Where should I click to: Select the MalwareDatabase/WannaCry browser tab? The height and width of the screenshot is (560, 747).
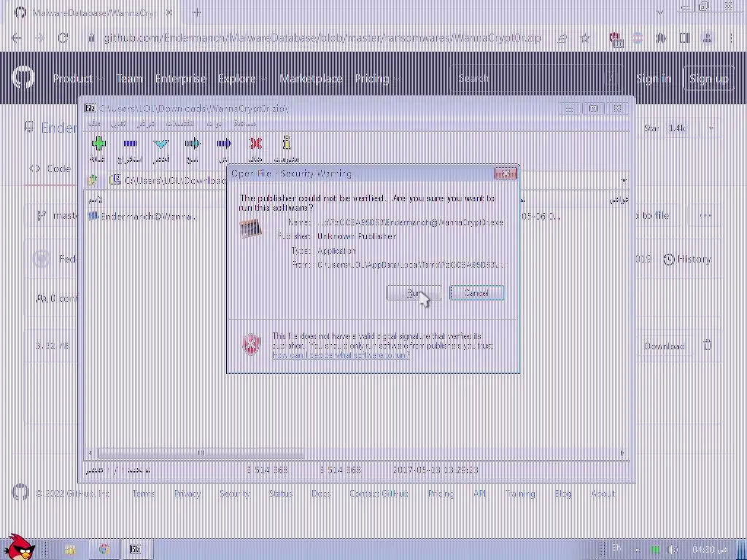(90, 13)
